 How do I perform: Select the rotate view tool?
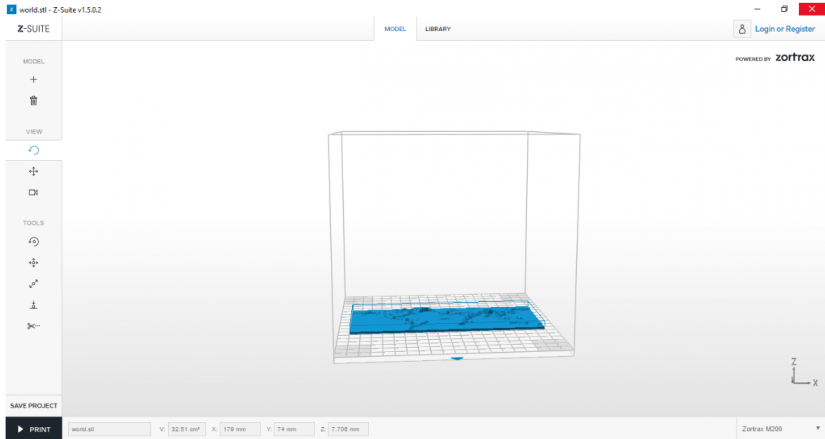click(34, 151)
